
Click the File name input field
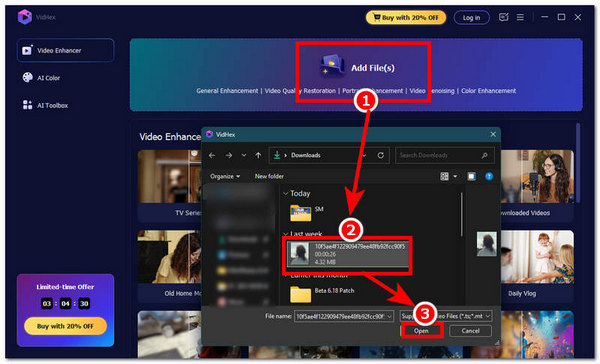pyautogui.click(x=340, y=317)
